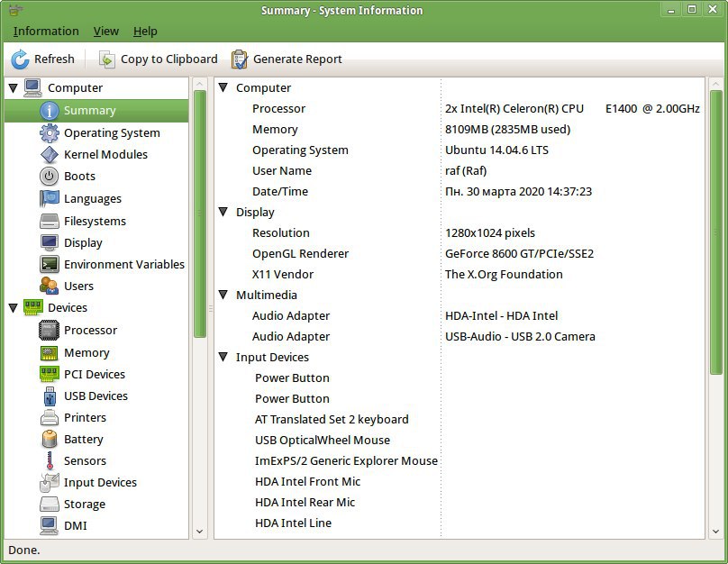Viewport: 728px width, 564px height.
Task: Click the Generate Report label
Action: (297, 59)
